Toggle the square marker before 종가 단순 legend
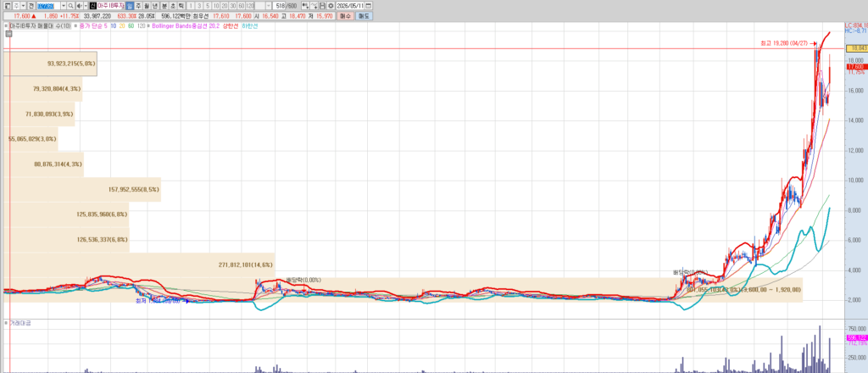 [75, 26]
